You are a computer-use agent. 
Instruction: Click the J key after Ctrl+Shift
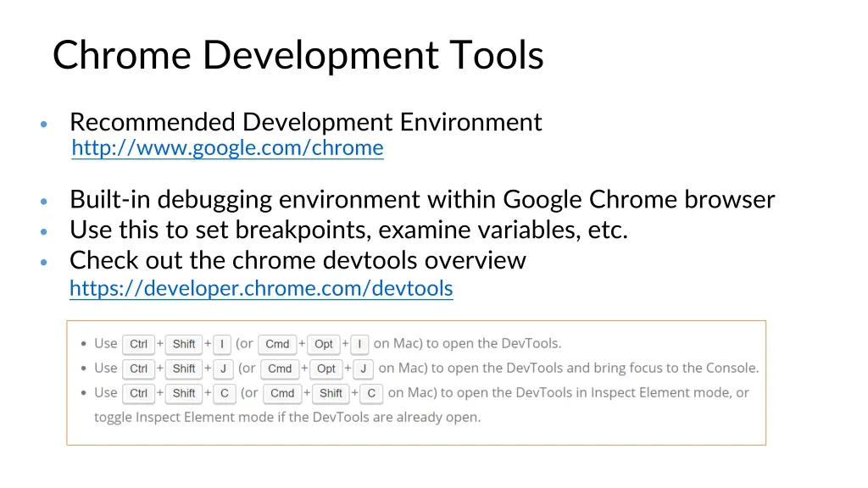coord(223,369)
